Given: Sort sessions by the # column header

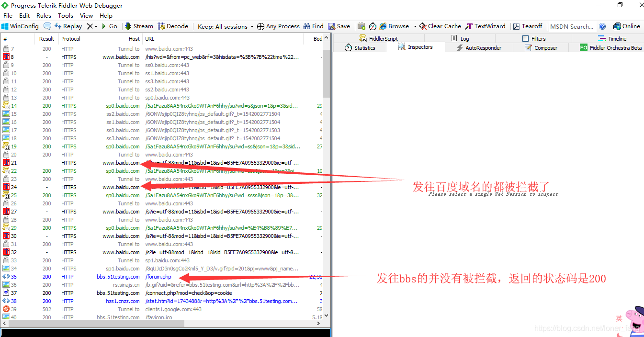Looking at the screenshot, I should click(17, 39).
